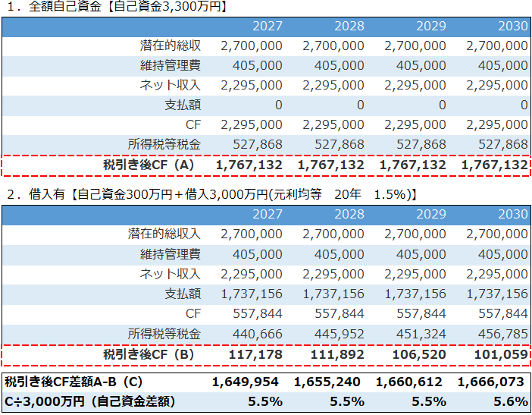Screen dimensions: 532x415
Task: Select the cell showing 117,178
Action: pos(257,354)
